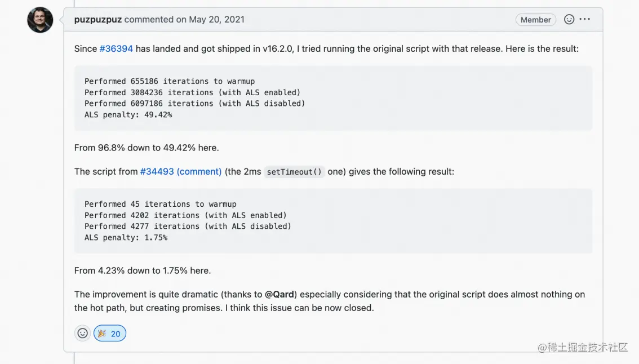
Task: Follow the #34493 (comment) link
Action: [x=181, y=172]
